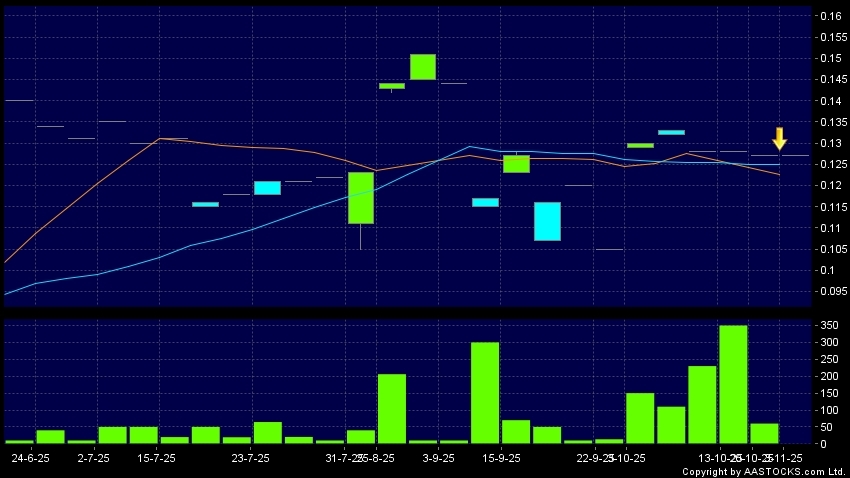Click the 3-9-25 date label
850x478 pixels.
438,457
